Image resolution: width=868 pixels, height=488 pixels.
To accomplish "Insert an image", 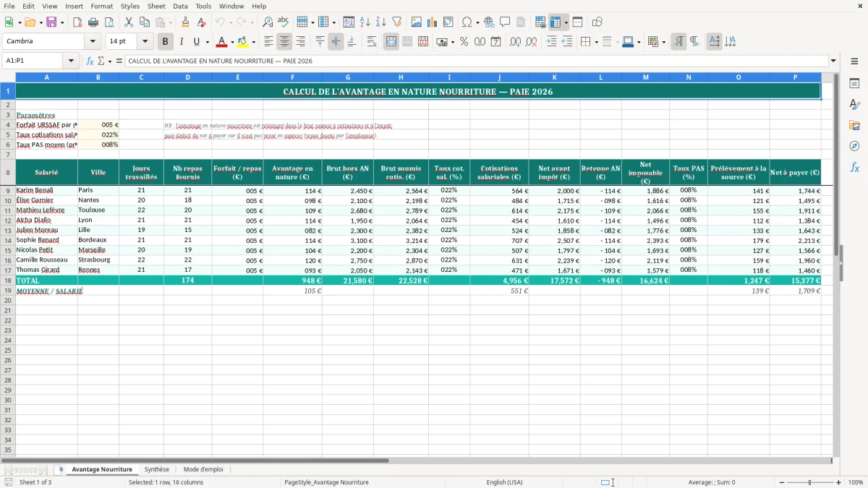I will 417,22.
